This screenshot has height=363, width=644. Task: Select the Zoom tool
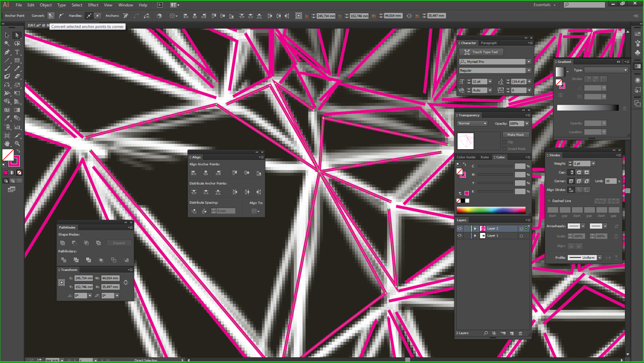(x=17, y=144)
